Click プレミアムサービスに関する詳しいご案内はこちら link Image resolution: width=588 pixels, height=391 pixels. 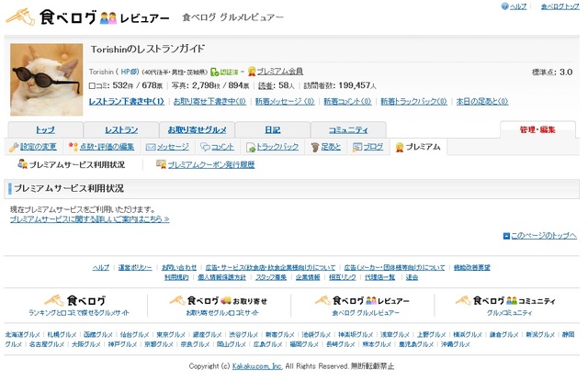click(88, 219)
